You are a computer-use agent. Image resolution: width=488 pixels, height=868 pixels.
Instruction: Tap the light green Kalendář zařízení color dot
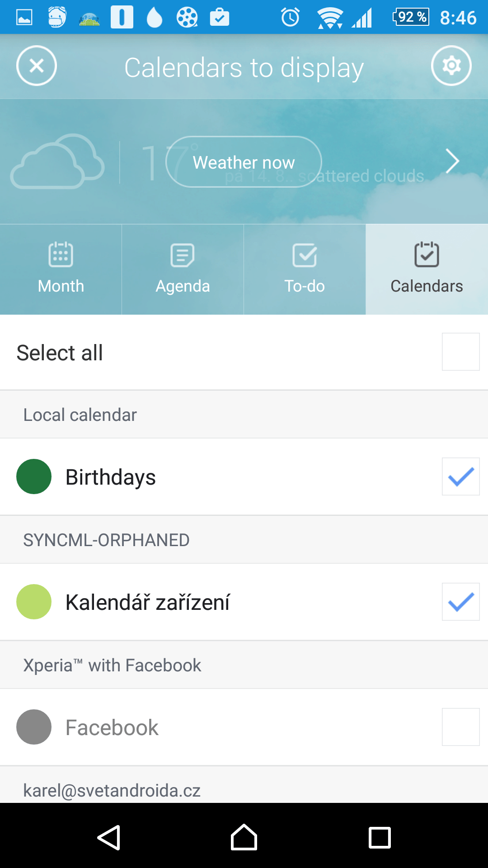[x=34, y=602]
